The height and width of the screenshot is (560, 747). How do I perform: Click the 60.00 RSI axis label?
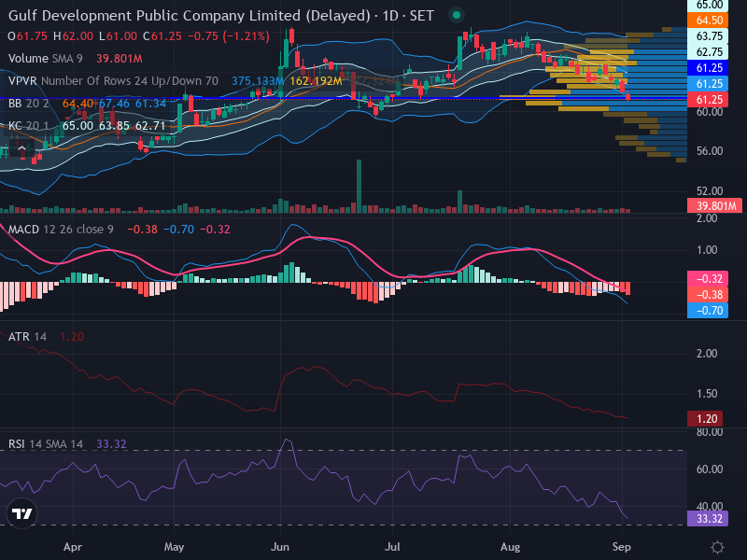click(710, 469)
